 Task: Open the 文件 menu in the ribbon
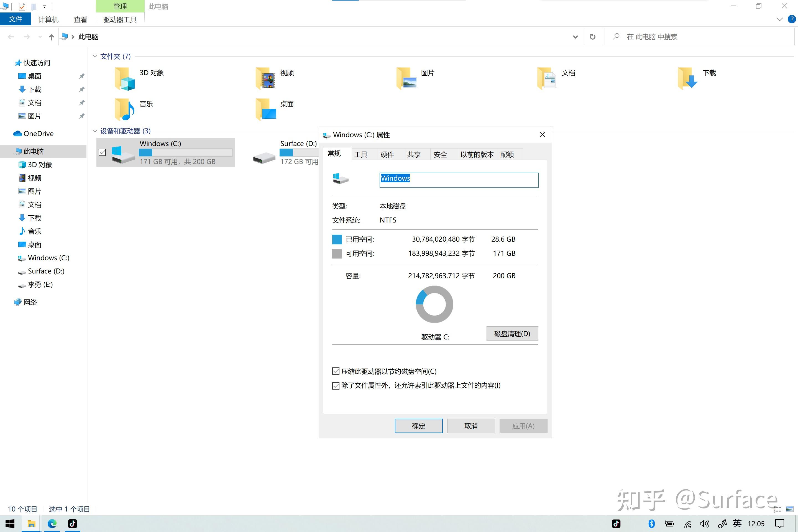click(x=16, y=19)
